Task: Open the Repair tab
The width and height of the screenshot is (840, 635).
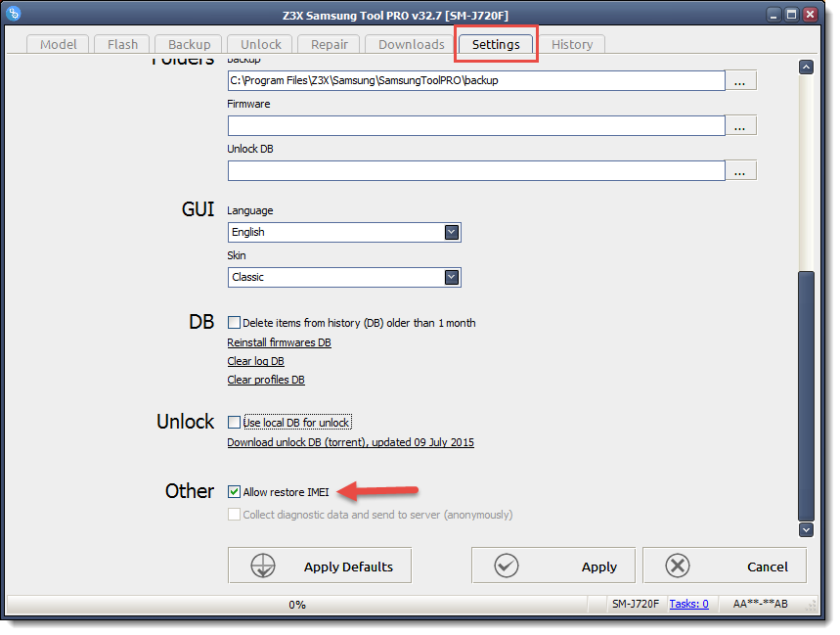Action: pyautogui.click(x=329, y=44)
